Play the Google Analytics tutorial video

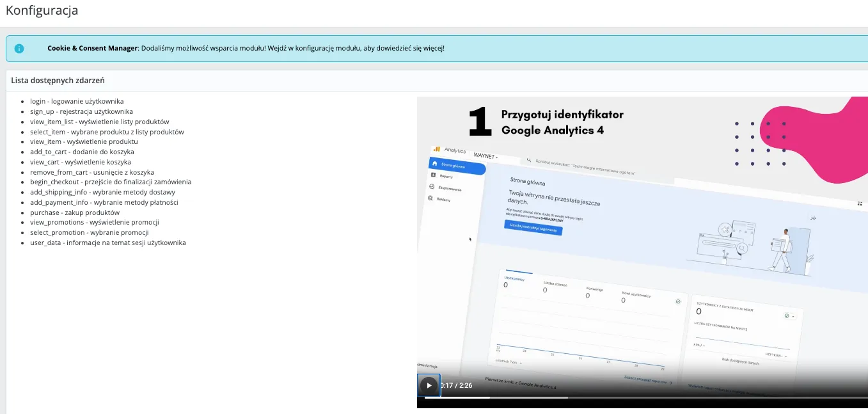coord(429,385)
